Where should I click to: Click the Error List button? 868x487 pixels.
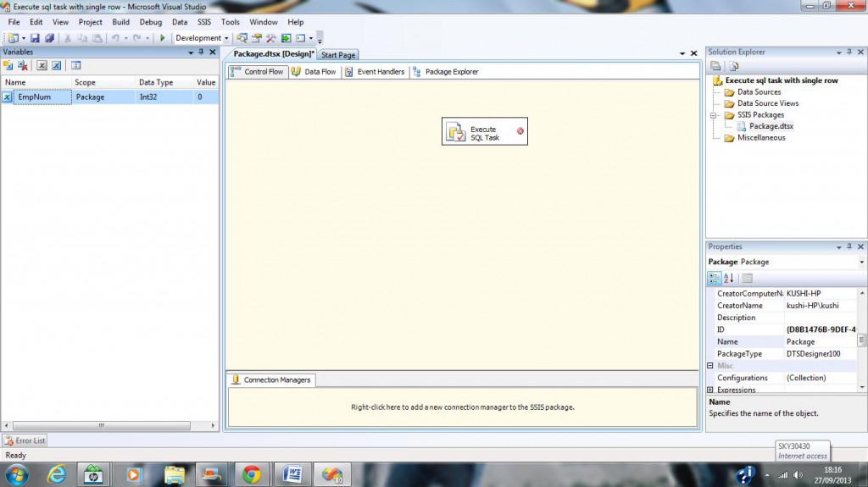25,440
